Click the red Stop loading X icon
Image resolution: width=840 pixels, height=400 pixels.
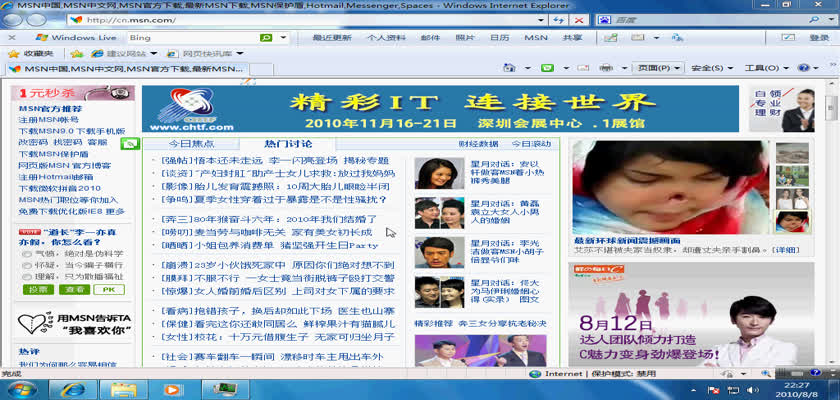click(579, 20)
